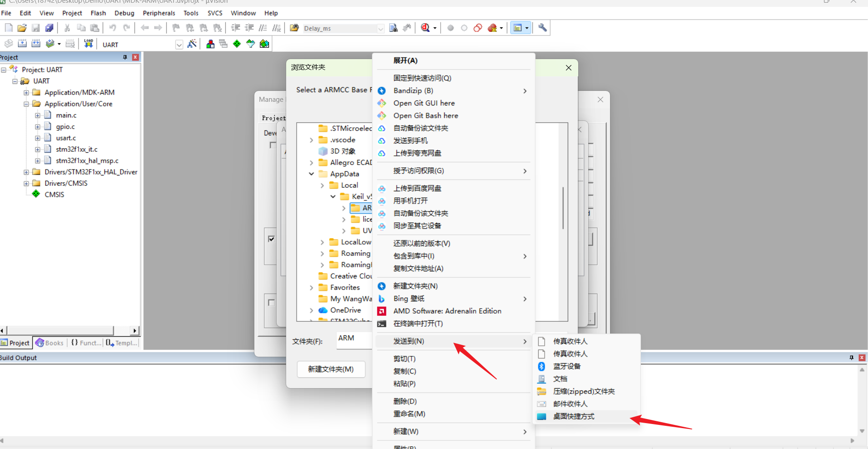Click the 文件夹(F) ARM input field

354,340
